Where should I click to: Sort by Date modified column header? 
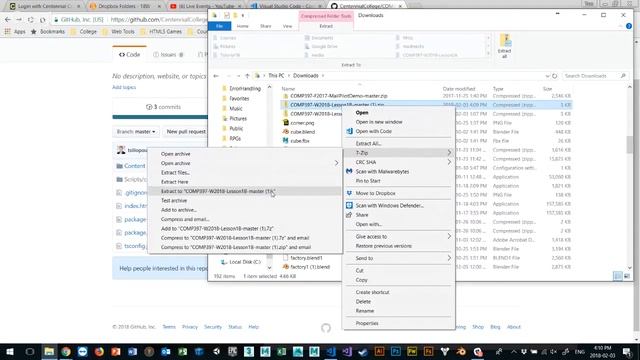tap(459, 89)
